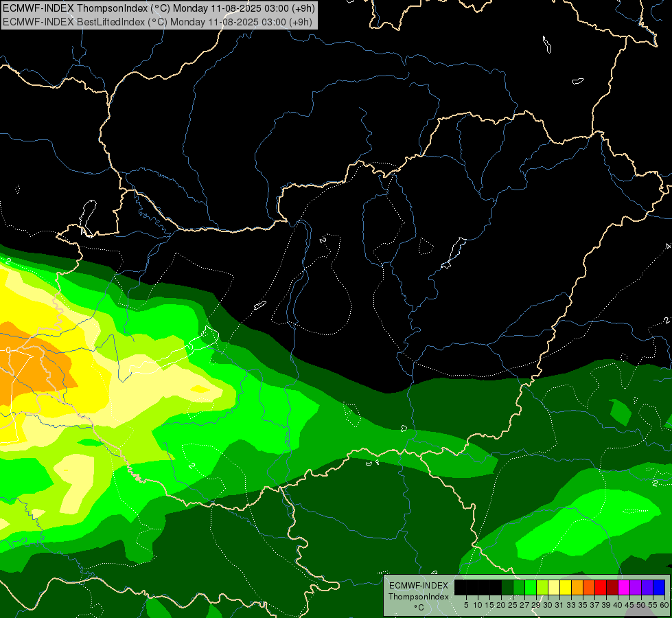
Task: Click the dark red 39-40 legend swatch
Action: coord(612,587)
